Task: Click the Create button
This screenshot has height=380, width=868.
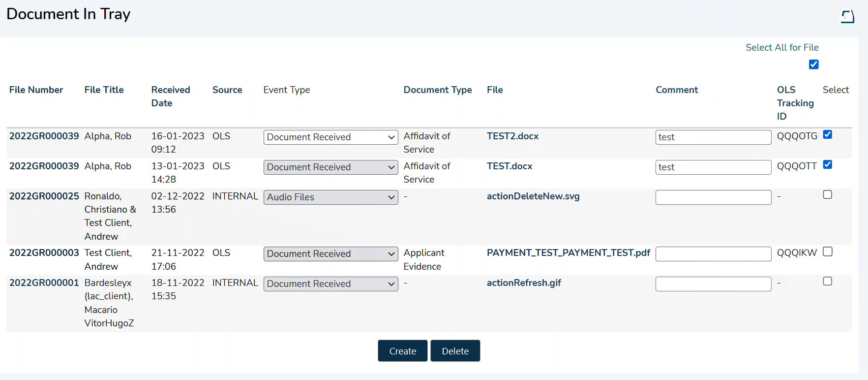Action: pyautogui.click(x=402, y=351)
